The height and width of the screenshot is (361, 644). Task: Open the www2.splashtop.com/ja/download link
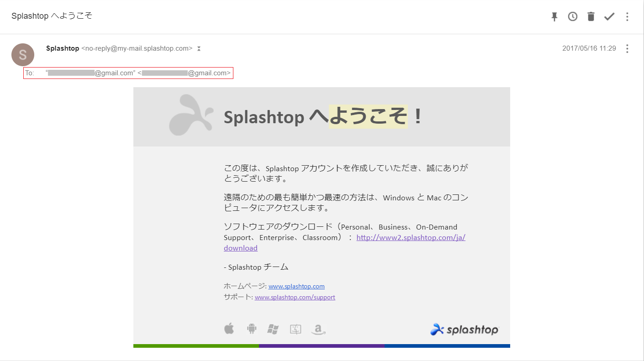click(x=410, y=237)
